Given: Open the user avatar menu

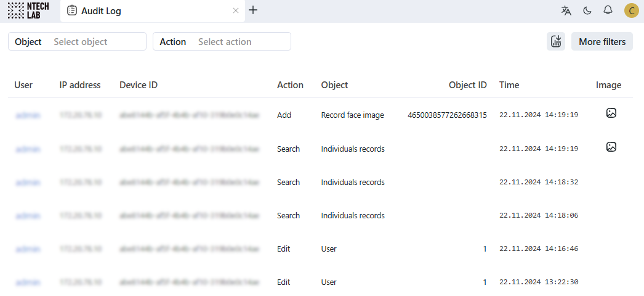Looking at the screenshot, I should (x=631, y=10).
